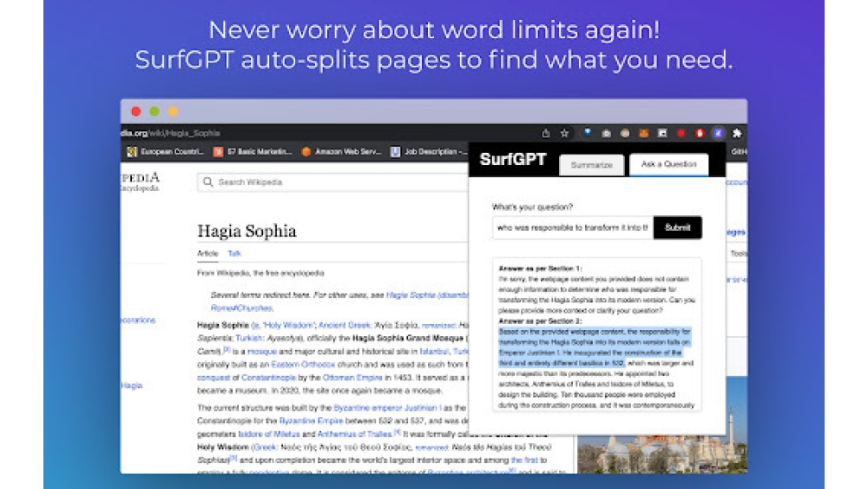
Task: Click the Hagia Sophia photo thumbnail
Action: pyautogui.click(x=662, y=426)
